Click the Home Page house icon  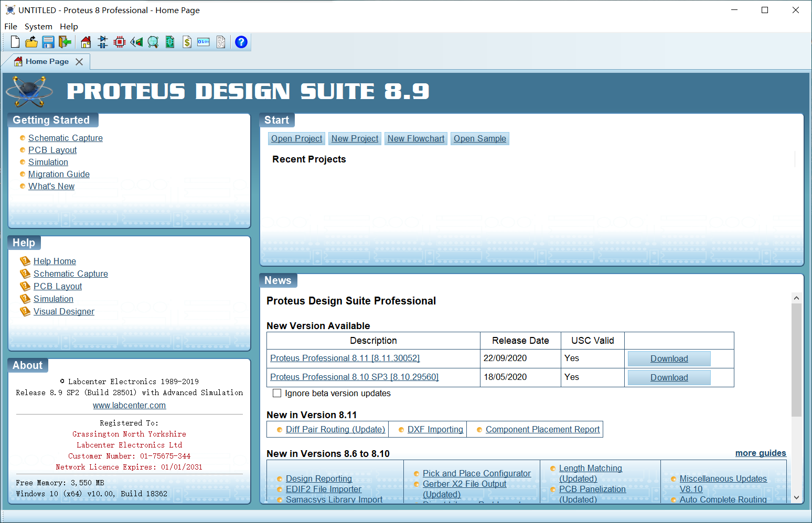86,42
